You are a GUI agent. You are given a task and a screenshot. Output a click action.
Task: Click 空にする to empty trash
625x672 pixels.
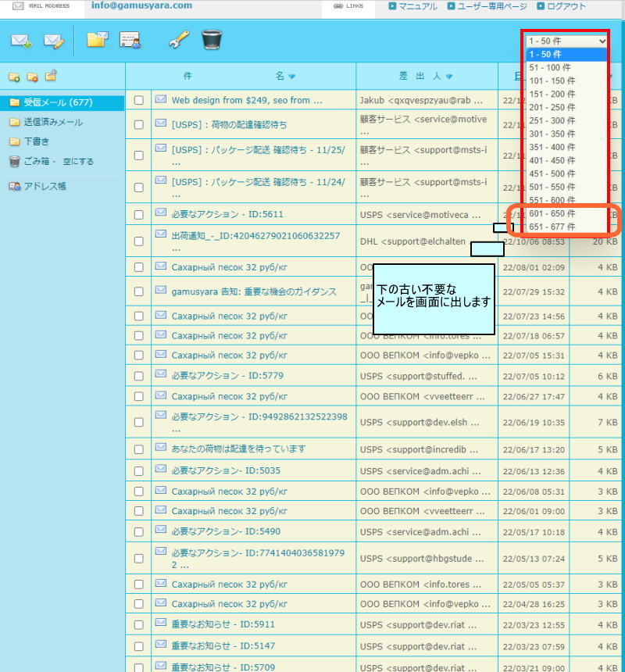(x=78, y=162)
